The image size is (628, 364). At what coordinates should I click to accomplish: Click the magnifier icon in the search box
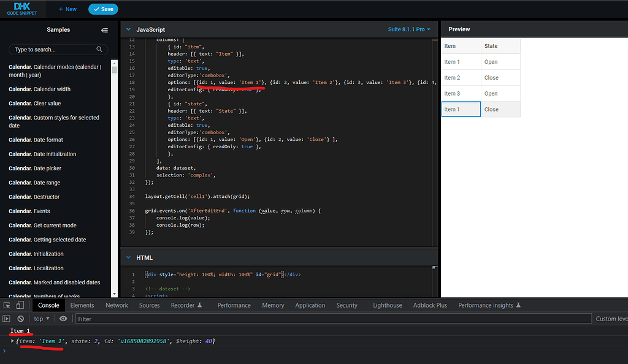coord(99,50)
